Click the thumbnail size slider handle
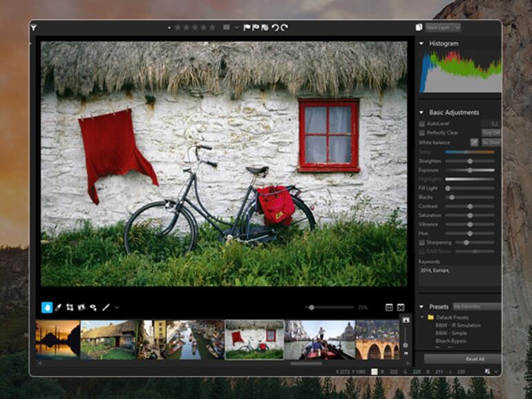Image resolution: width=532 pixels, height=399 pixels. point(406,345)
